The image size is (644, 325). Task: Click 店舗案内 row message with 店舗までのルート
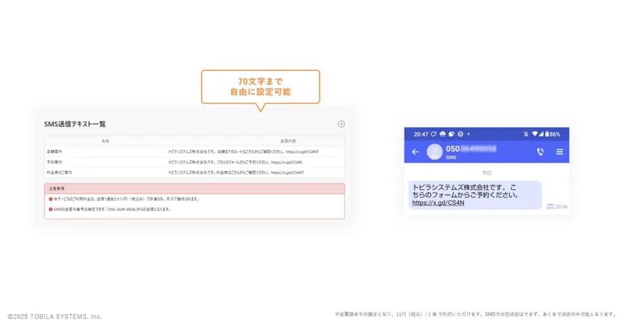(243, 152)
